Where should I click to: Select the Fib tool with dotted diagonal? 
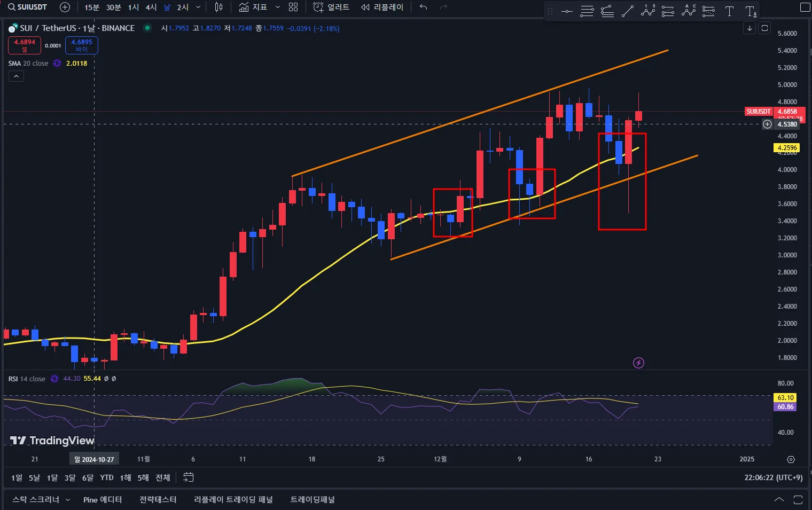pyautogui.click(x=668, y=11)
